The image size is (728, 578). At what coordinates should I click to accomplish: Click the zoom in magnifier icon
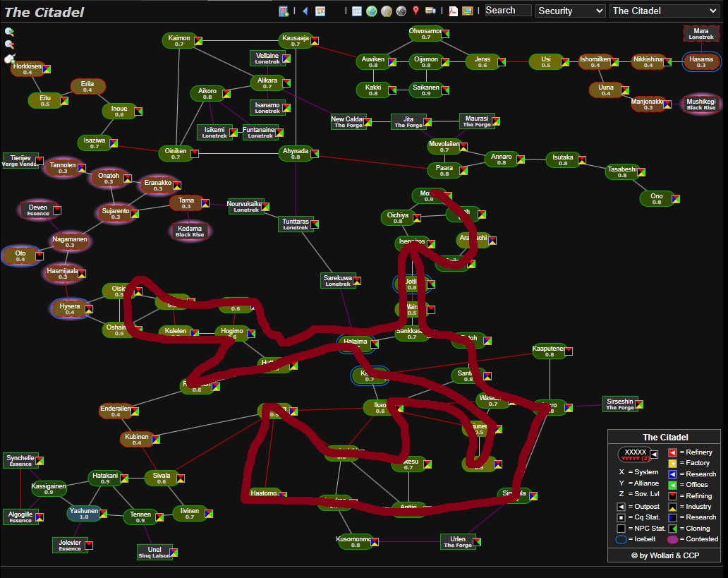pyautogui.click(x=9, y=32)
